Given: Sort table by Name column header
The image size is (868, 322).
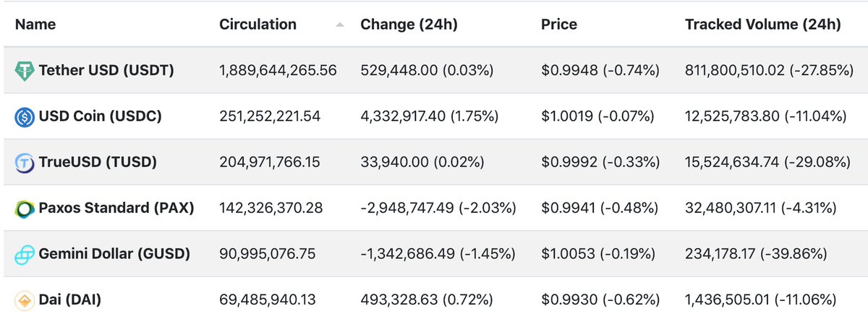Looking at the screenshot, I should 35,24.
